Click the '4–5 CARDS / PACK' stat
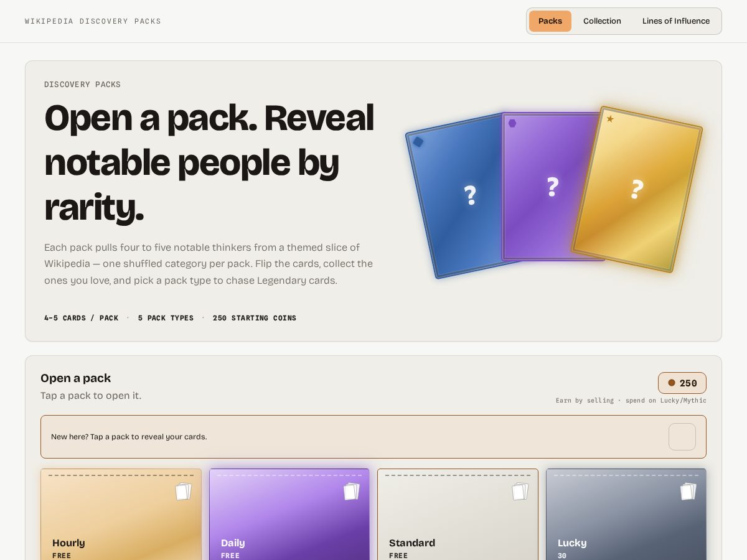Viewport: 747px width, 560px height. coord(81,318)
